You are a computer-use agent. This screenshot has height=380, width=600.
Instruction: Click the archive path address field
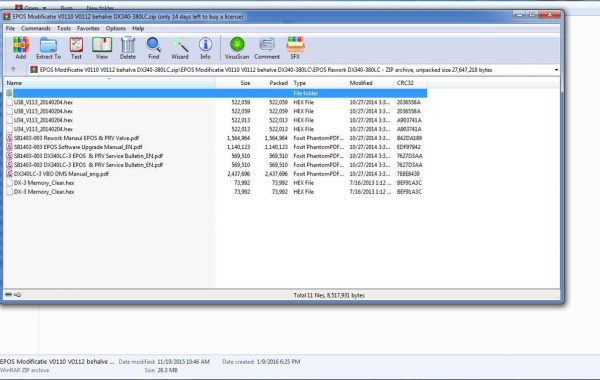(x=293, y=70)
